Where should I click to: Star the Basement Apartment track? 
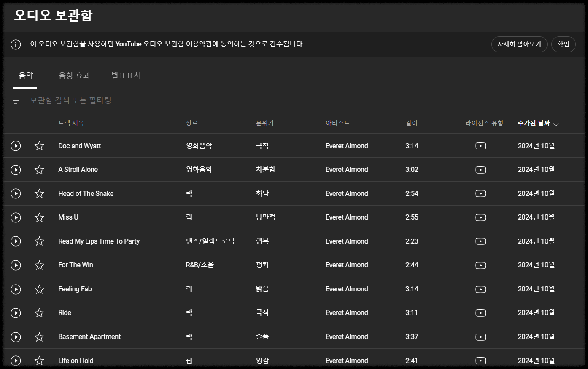tap(39, 337)
